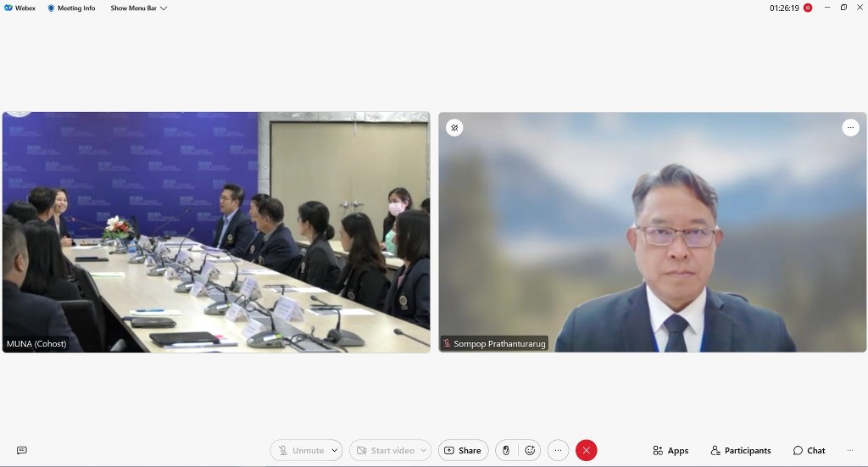Click the pin icon on Sompop's video
This screenshot has height=467, width=868.
click(x=454, y=128)
